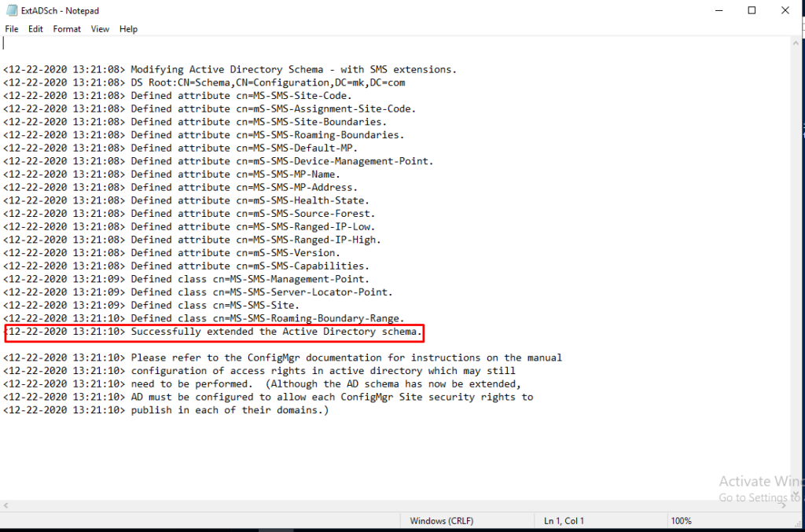This screenshot has height=532, width=805.
Task: Maximize the Notepad window
Action: pos(752,10)
